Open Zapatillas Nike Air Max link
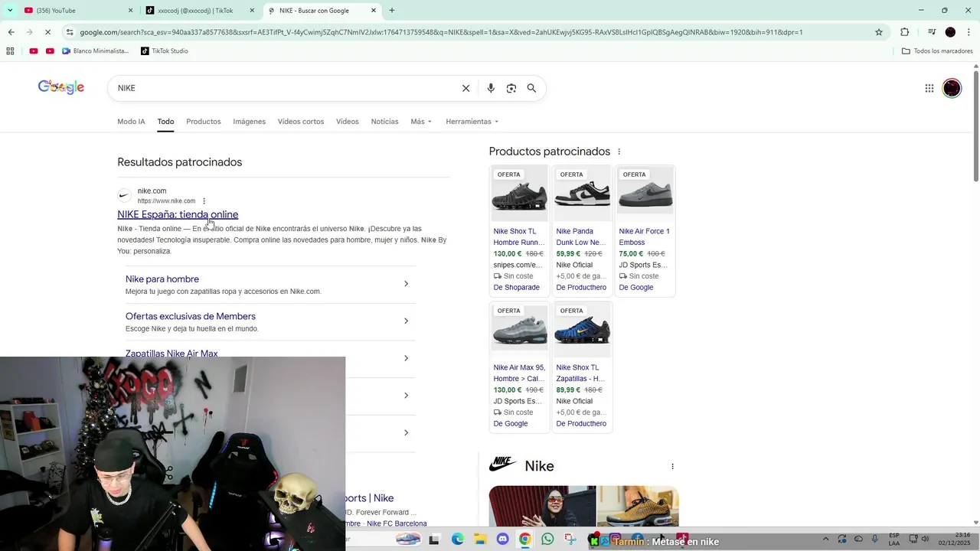980x551 pixels. (x=171, y=353)
